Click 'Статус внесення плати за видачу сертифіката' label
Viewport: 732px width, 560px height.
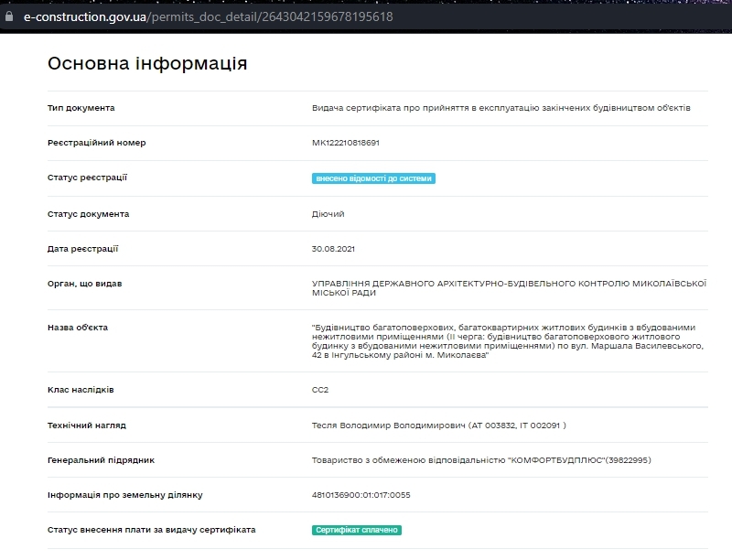(152, 530)
